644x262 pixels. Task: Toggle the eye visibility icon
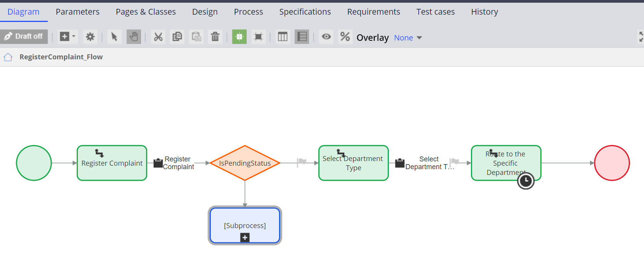pyautogui.click(x=326, y=37)
